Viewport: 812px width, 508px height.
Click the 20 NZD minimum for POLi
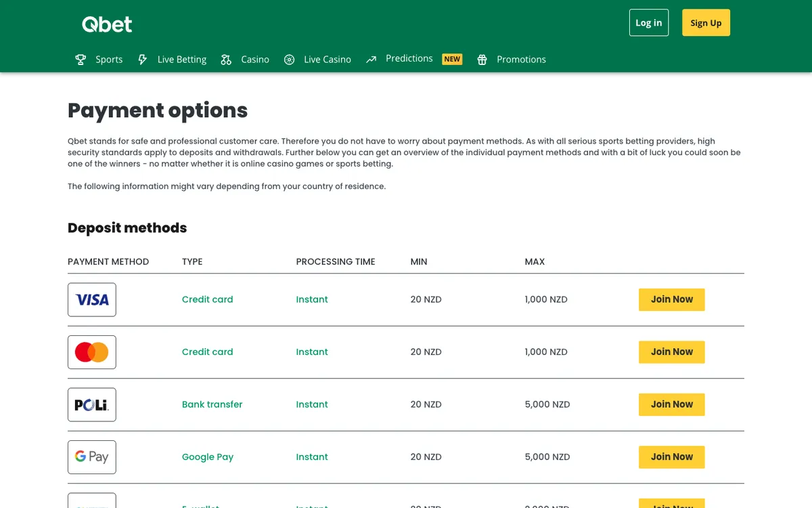click(426, 404)
